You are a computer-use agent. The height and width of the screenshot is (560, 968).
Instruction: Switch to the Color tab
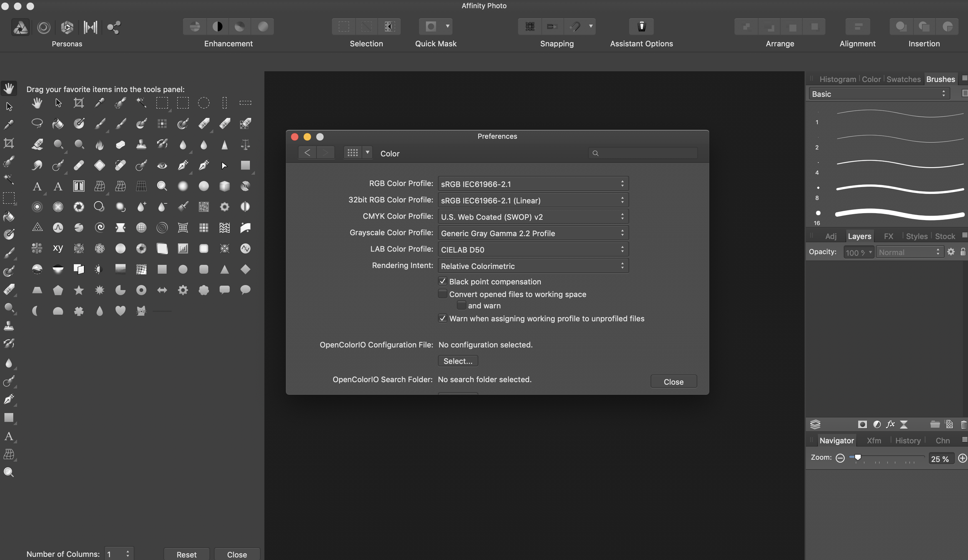tap(871, 79)
